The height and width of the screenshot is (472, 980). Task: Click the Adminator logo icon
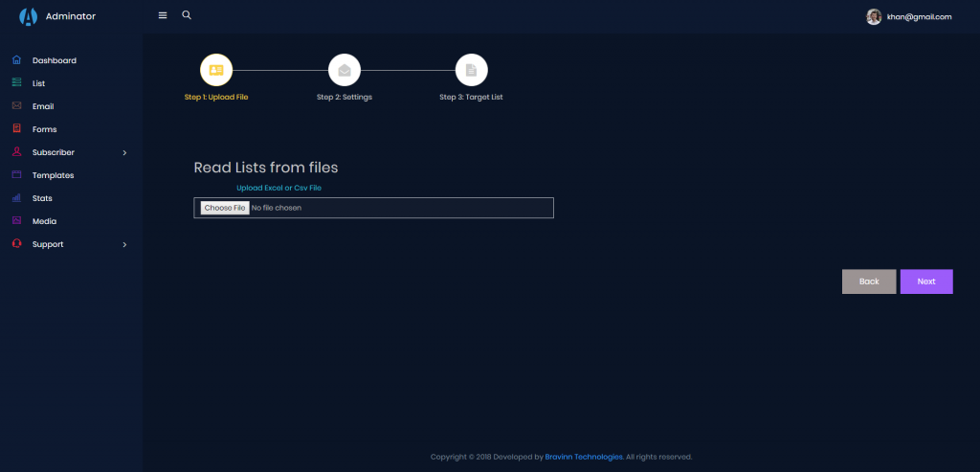click(x=28, y=16)
